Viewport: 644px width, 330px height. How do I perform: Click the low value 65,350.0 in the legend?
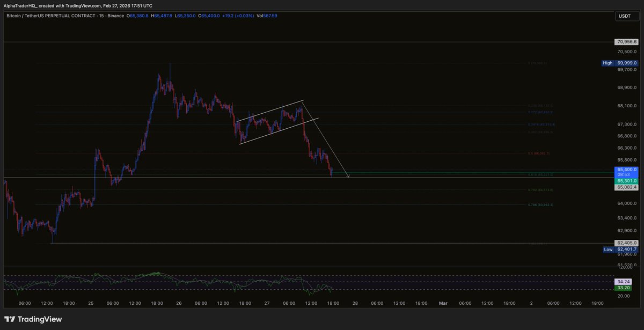coord(186,16)
